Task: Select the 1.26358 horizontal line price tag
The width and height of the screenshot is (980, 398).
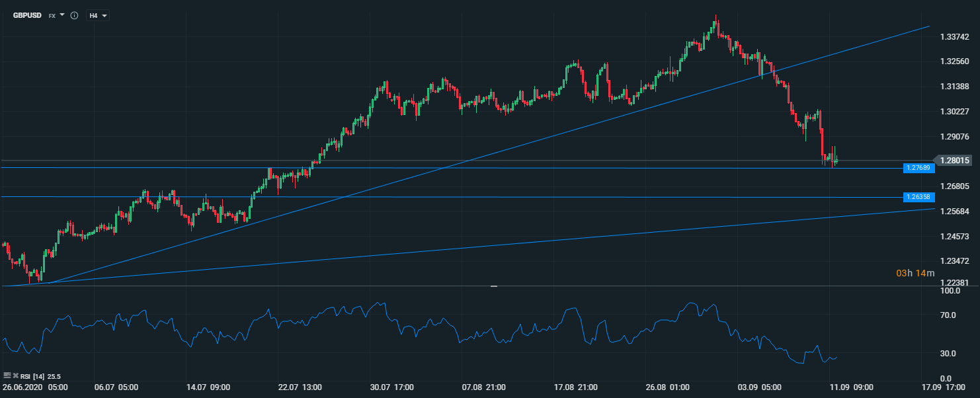Action: pos(919,197)
